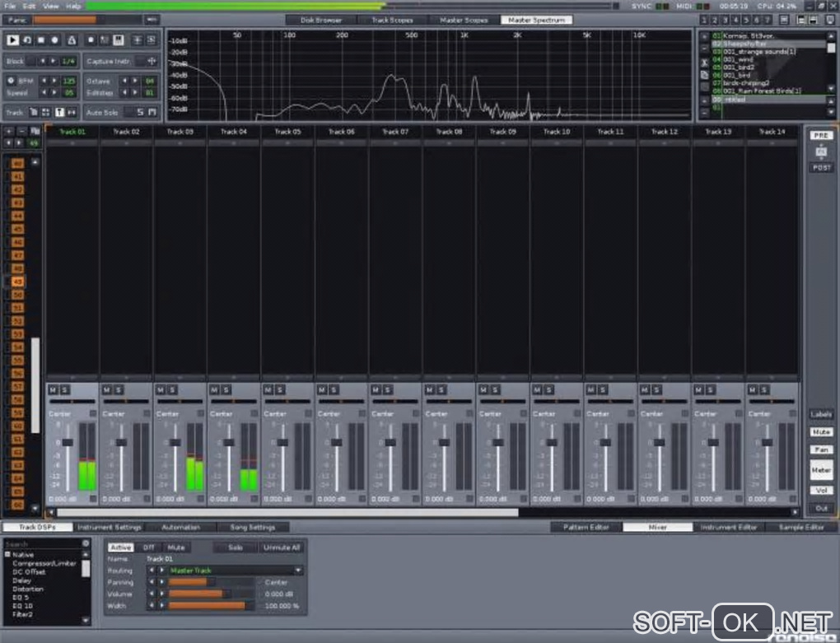Toggle the upper frame layout icon
Viewport: 840px width, 643px height.
tap(801, 20)
